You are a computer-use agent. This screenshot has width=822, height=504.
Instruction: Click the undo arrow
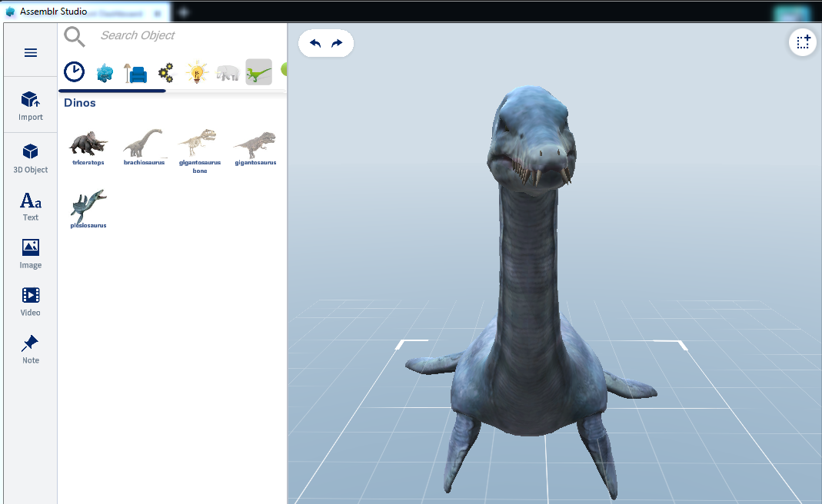pyautogui.click(x=314, y=43)
